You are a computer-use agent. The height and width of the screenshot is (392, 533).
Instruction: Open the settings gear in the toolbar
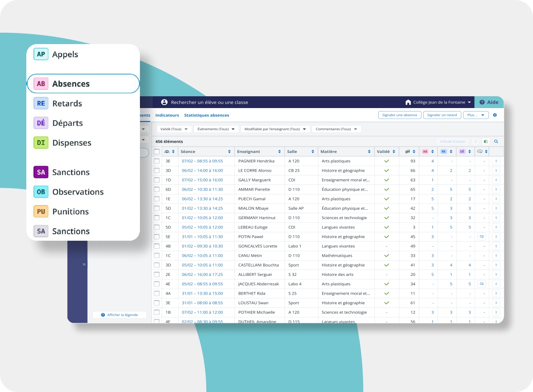495,115
